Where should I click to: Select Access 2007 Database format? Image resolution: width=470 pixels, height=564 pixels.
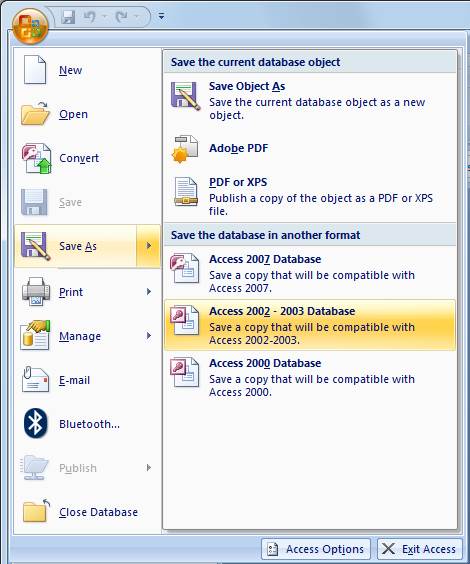coord(310,273)
